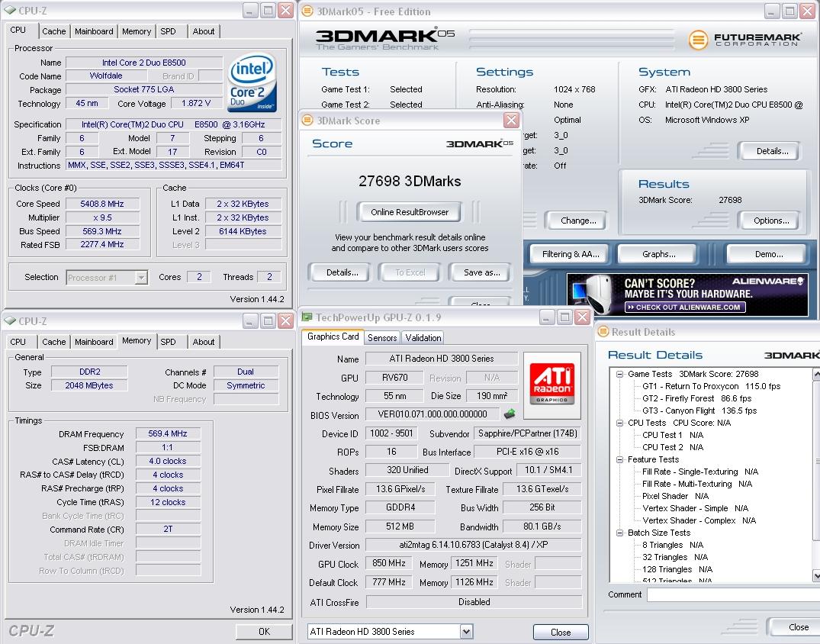Switch to the SPD tab in top CPU-Z

pyautogui.click(x=168, y=31)
